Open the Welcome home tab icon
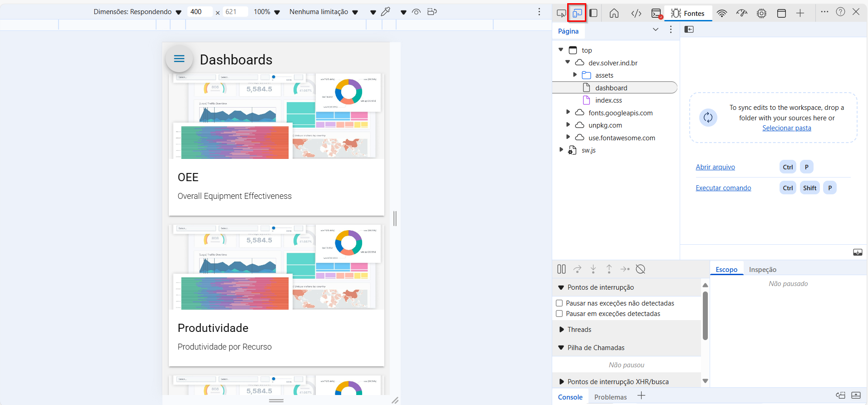The image size is (868, 405). 614,13
